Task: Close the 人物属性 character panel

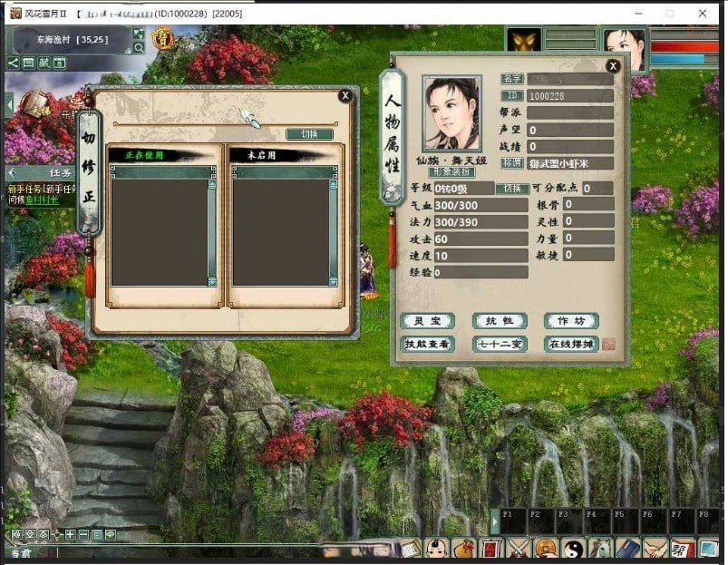Action: (613, 65)
